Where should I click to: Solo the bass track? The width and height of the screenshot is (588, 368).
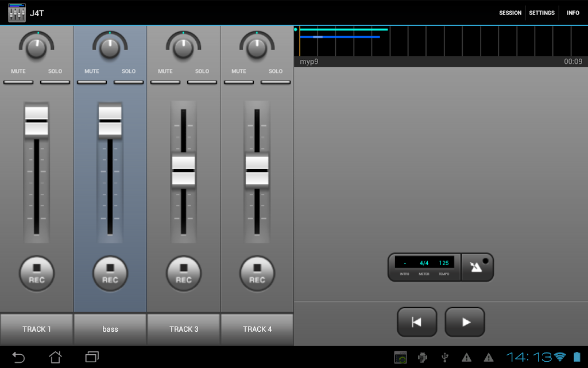coord(129,82)
